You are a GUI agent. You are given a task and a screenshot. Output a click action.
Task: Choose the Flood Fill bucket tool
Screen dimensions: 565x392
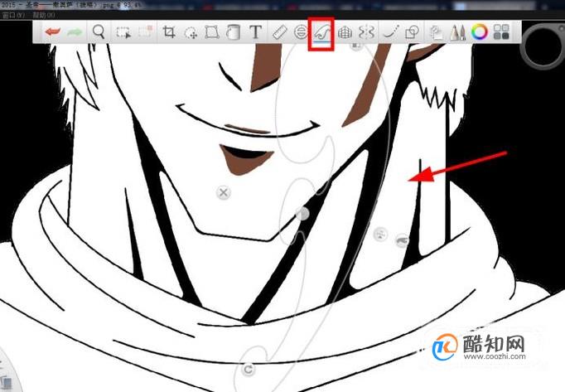233,32
